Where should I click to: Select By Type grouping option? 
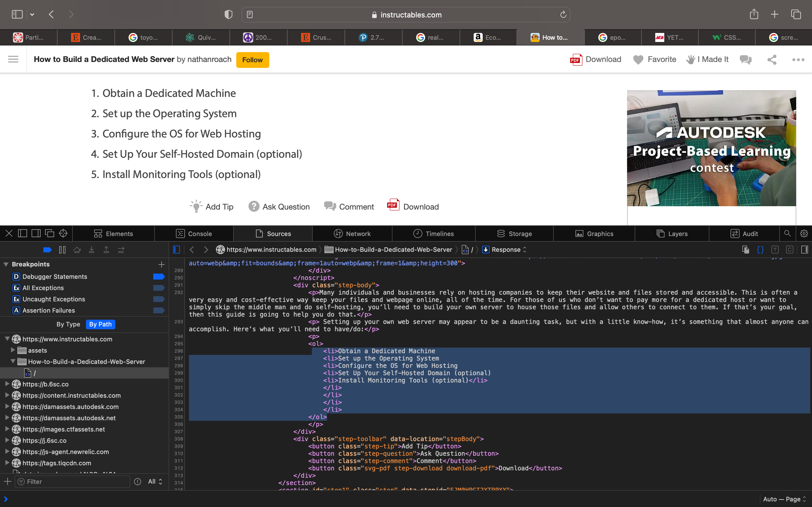pos(68,324)
